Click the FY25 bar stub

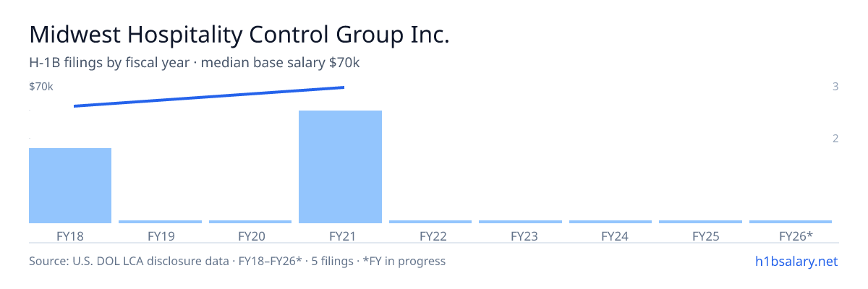pos(700,222)
